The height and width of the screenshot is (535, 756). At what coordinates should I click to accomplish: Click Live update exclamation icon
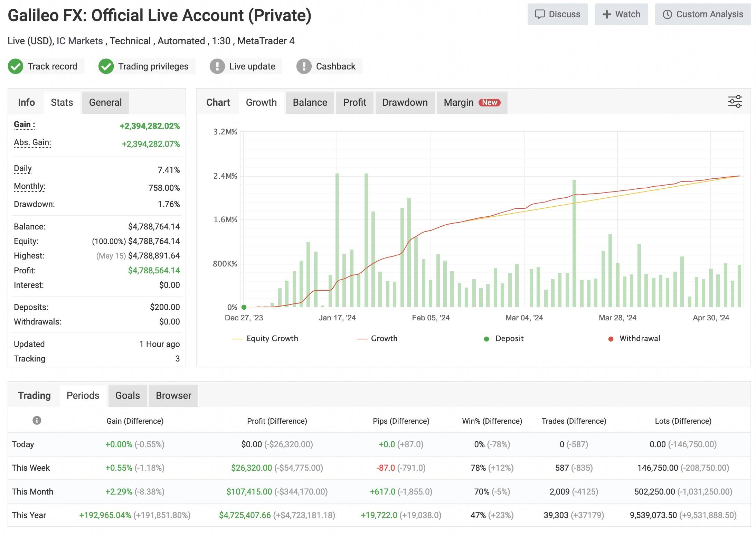pyautogui.click(x=217, y=66)
